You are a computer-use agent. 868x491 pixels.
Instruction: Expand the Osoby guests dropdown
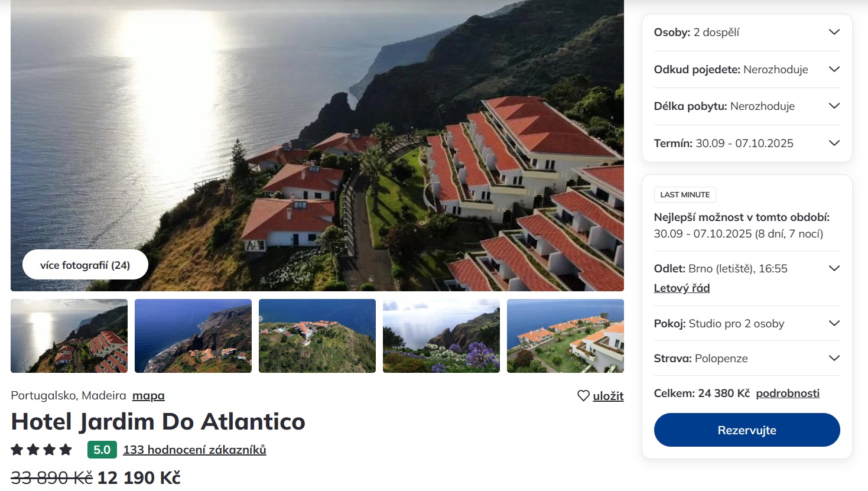click(x=834, y=32)
